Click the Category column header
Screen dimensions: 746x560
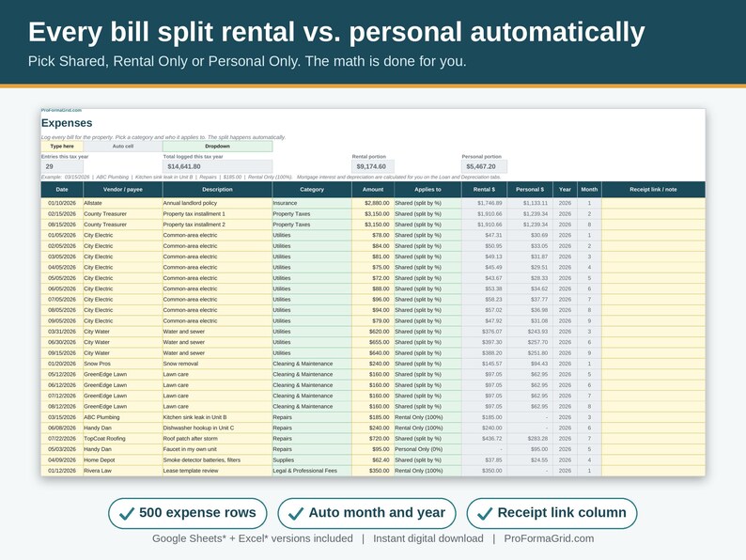[312, 190]
